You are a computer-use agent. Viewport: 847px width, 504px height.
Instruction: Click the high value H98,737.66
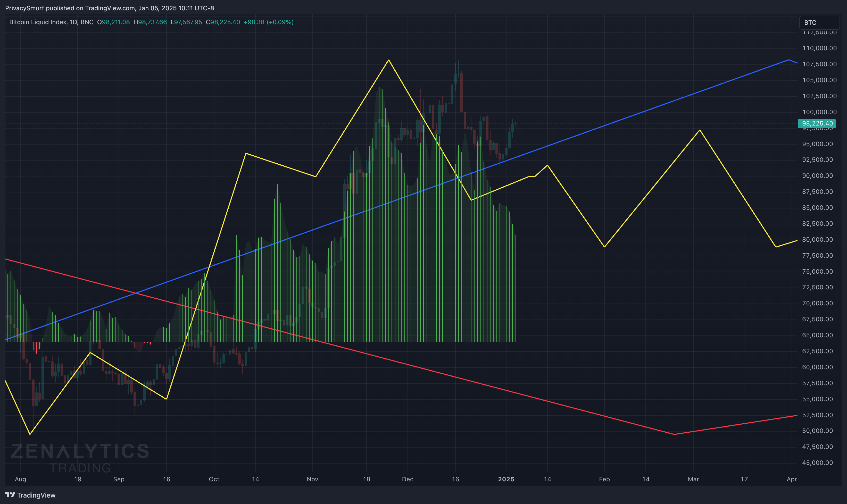click(x=150, y=22)
